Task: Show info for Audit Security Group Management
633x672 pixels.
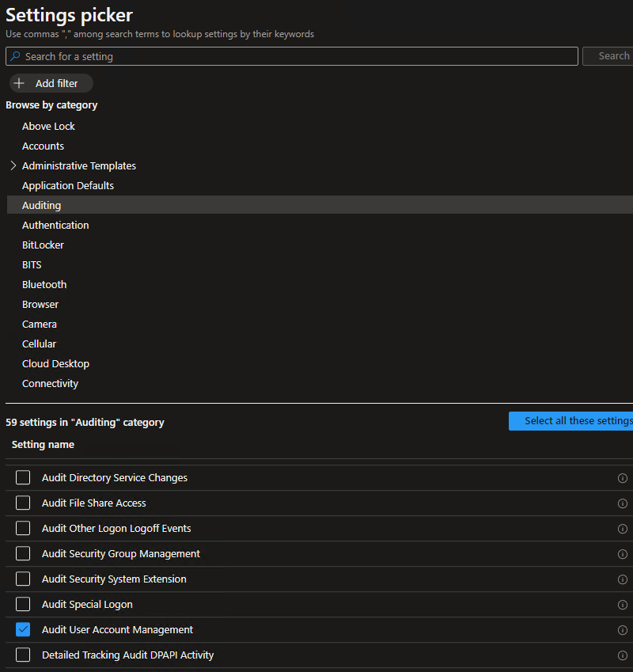Action: click(623, 554)
